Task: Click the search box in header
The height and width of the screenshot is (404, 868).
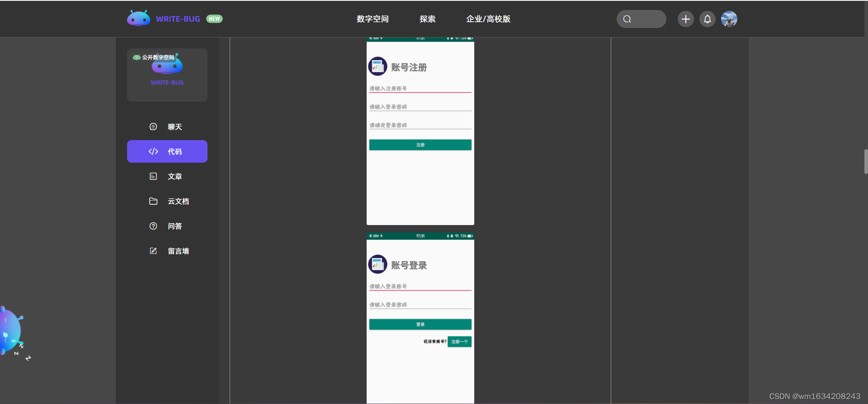Action: click(x=641, y=19)
